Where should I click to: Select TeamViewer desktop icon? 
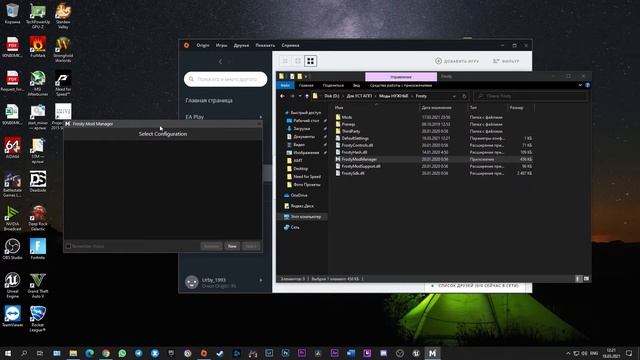coord(12,316)
